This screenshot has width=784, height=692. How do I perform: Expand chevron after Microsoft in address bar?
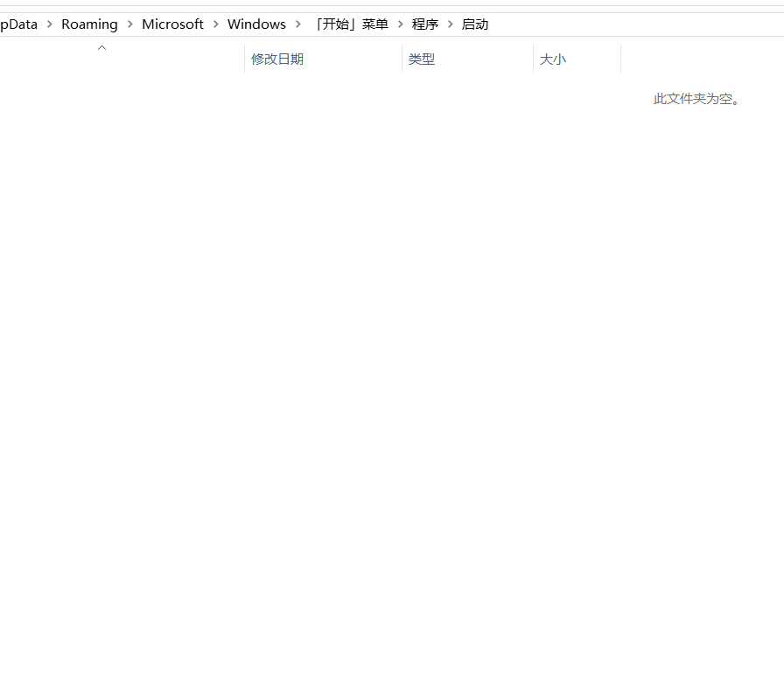click(x=215, y=24)
